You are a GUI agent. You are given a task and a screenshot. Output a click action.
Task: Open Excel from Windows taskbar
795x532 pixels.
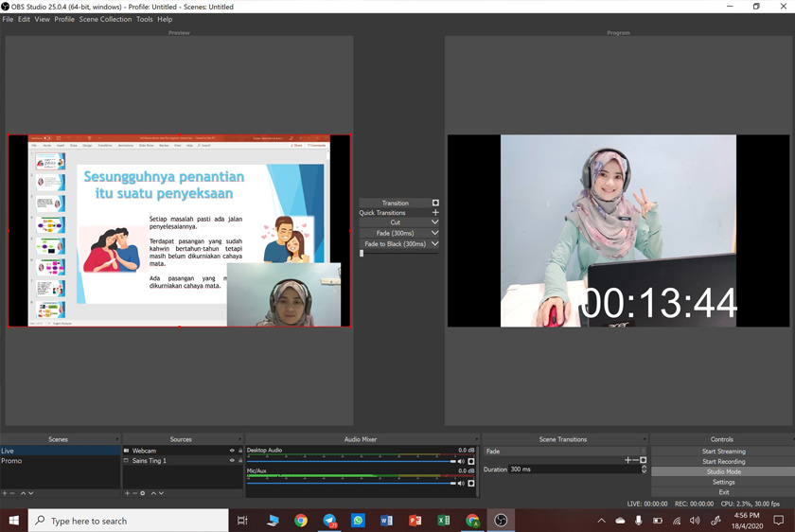pos(443,521)
